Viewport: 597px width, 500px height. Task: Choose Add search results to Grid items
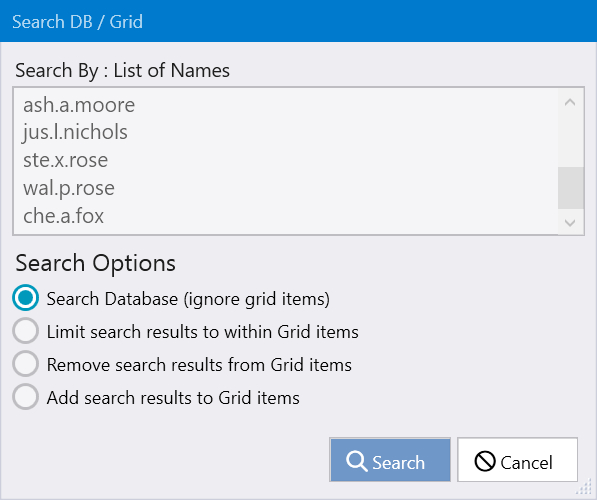coord(26,397)
